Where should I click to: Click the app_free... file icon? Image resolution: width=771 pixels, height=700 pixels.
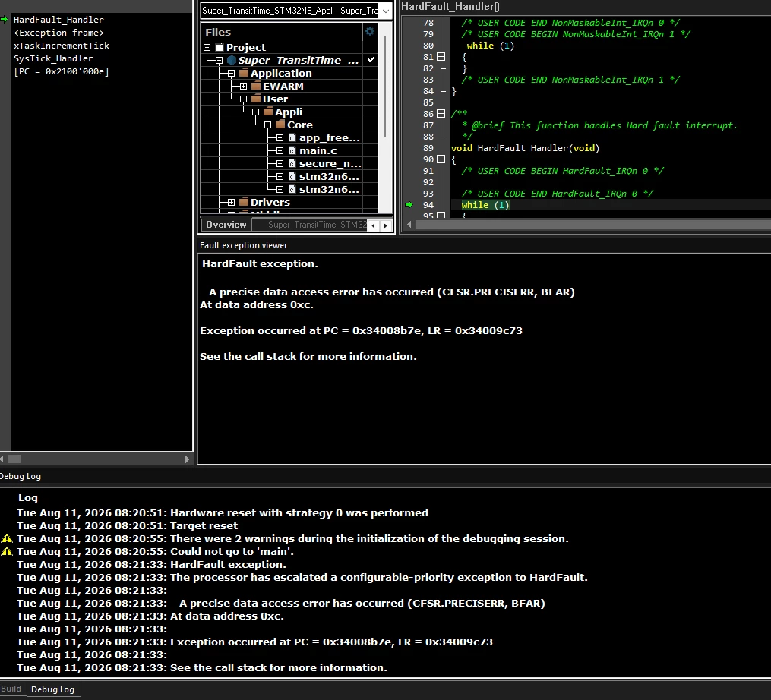292,137
